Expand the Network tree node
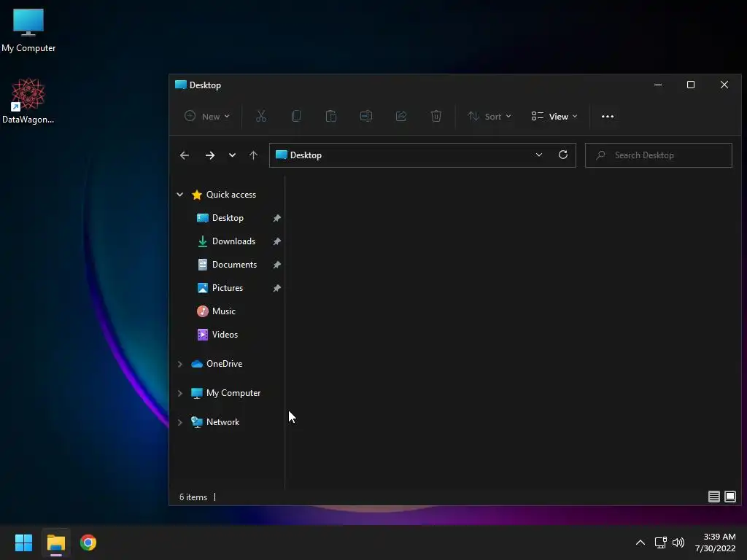Viewport: 747px width, 560px height. pos(180,422)
